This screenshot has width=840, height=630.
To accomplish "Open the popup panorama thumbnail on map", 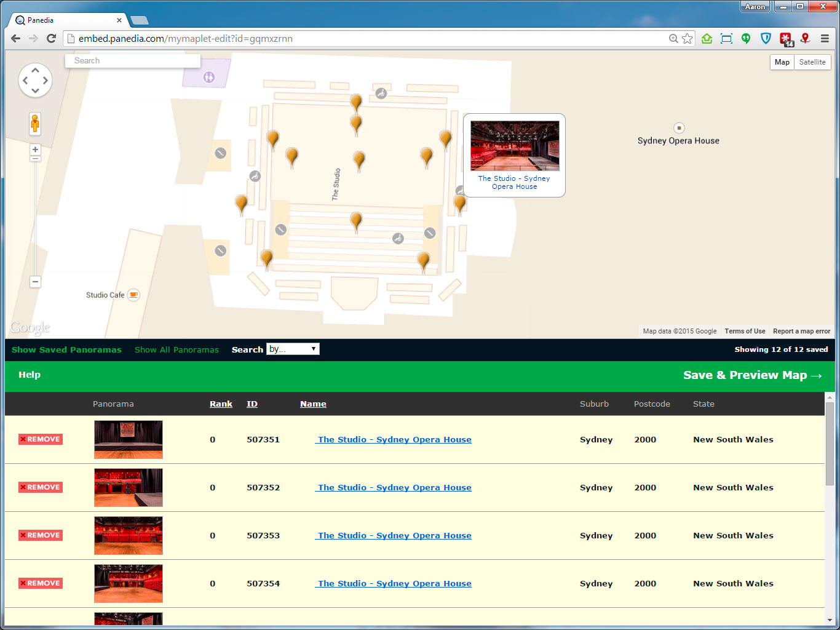I will [515, 146].
